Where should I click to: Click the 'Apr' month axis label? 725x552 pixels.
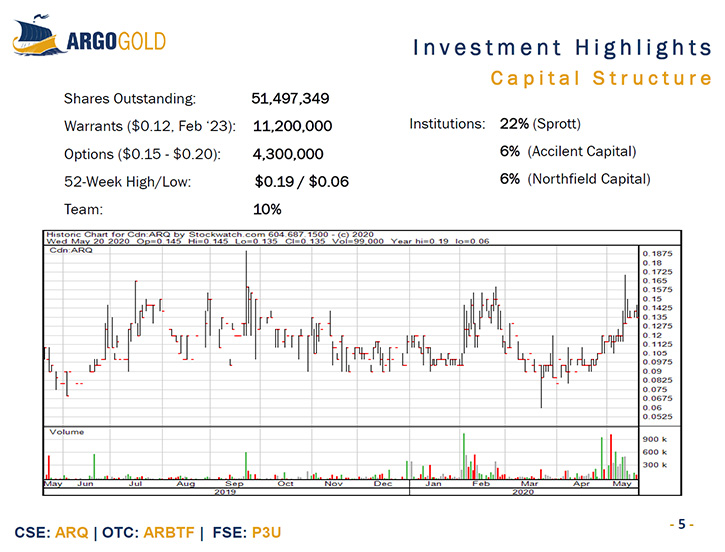click(x=582, y=484)
